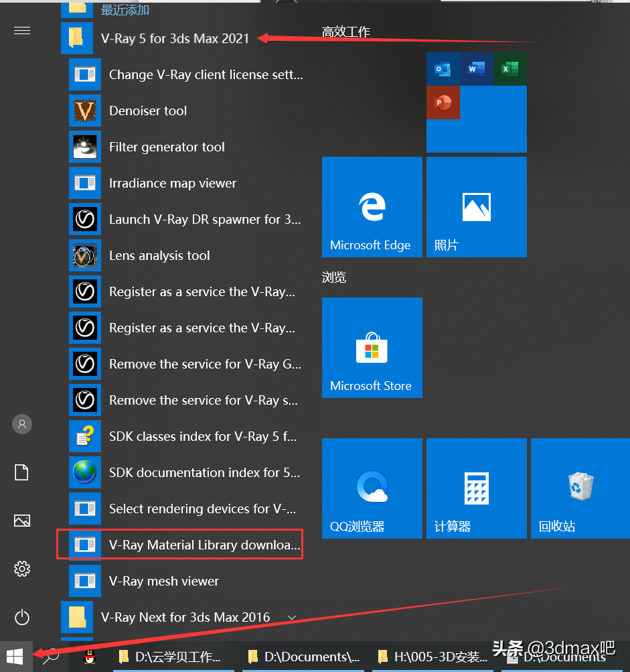Click the Remove the service for V-Ray G... icon
Image resolution: width=630 pixels, height=672 pixels.
click(85, 364)
